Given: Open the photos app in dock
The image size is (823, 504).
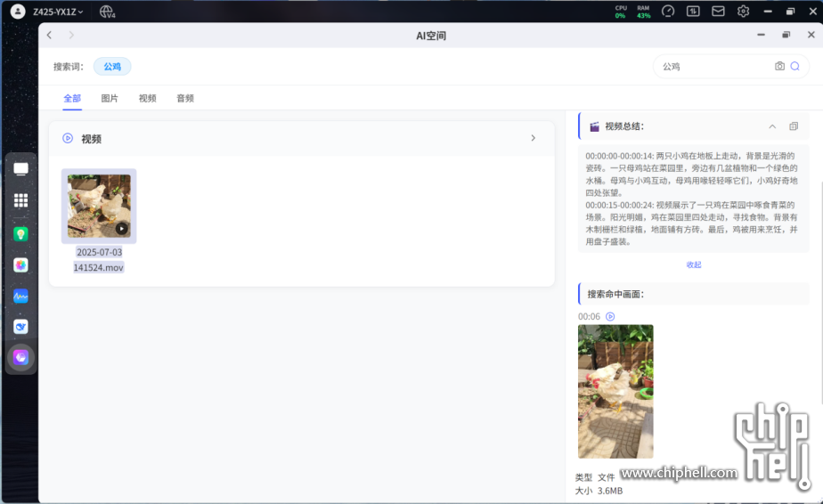Looking at the screenshot, I should 20,265.
